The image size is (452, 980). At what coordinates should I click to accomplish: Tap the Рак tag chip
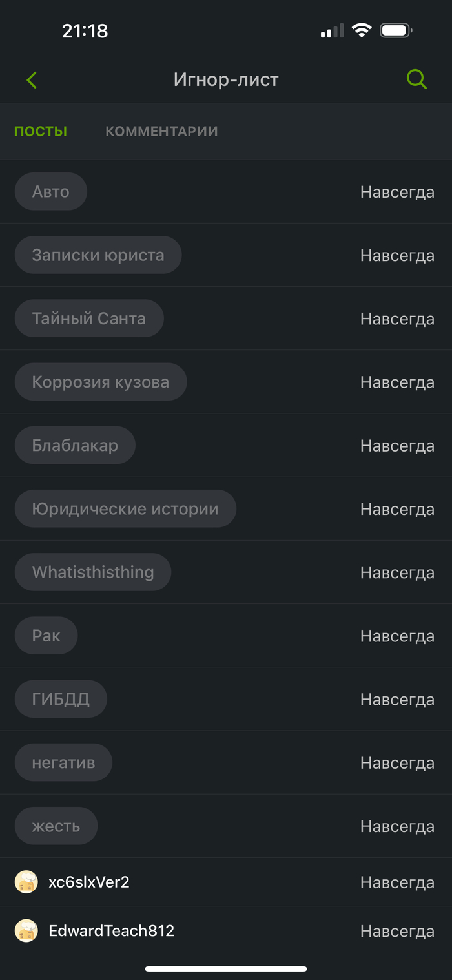click(46, 636)
